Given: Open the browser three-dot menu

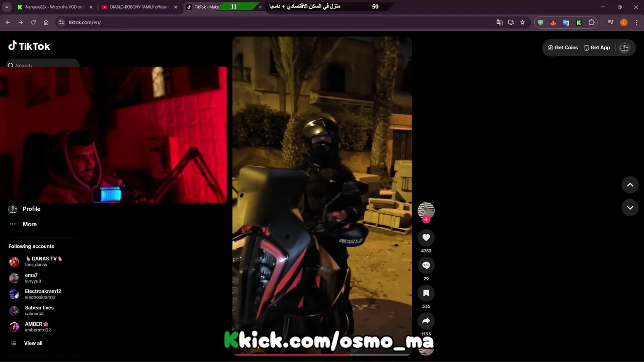Looking at the screenshot, I should (636, 22).
